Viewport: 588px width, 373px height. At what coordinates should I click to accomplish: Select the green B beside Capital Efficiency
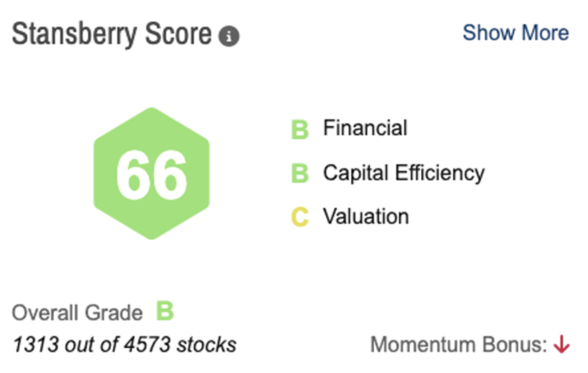[x=301, y=173]
